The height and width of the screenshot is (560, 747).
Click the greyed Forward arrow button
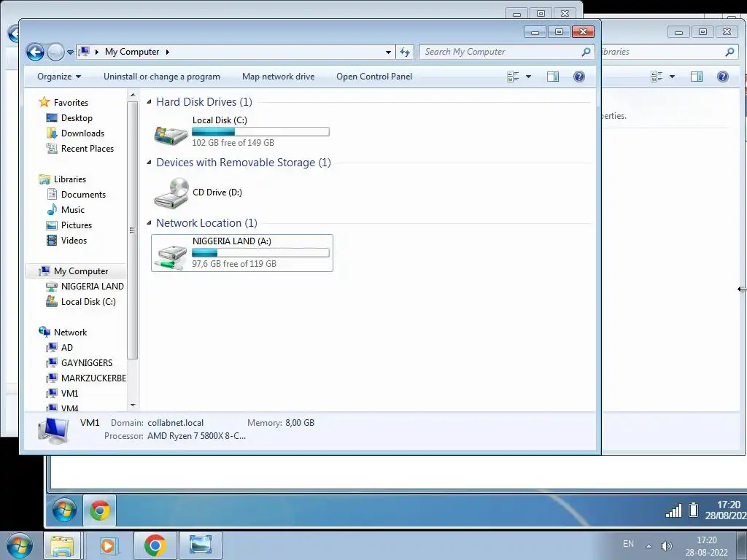click(55, 52)
